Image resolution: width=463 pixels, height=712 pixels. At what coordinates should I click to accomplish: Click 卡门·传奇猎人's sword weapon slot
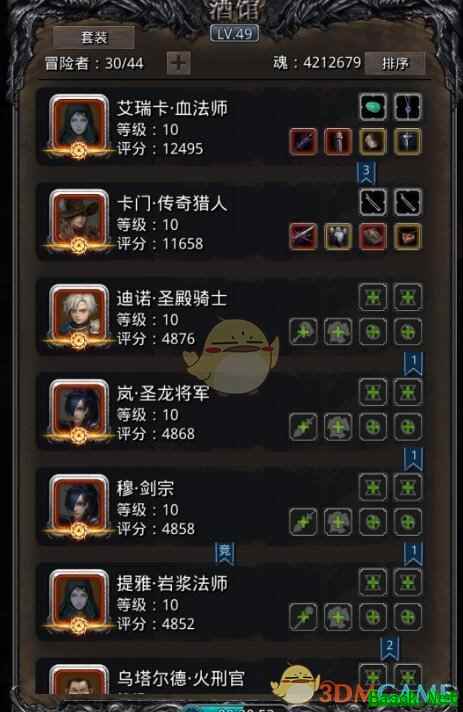pos(303,237)
